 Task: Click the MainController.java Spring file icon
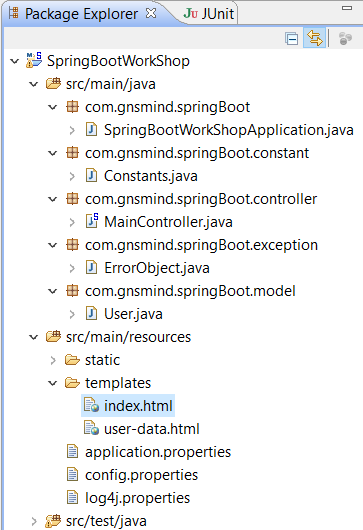point(92,221)
